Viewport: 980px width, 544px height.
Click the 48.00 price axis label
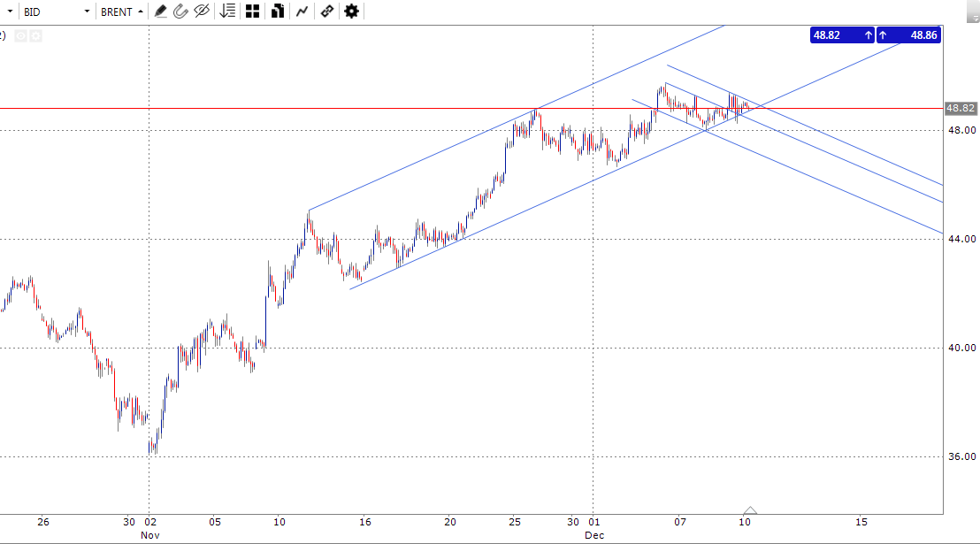[962, 130]
